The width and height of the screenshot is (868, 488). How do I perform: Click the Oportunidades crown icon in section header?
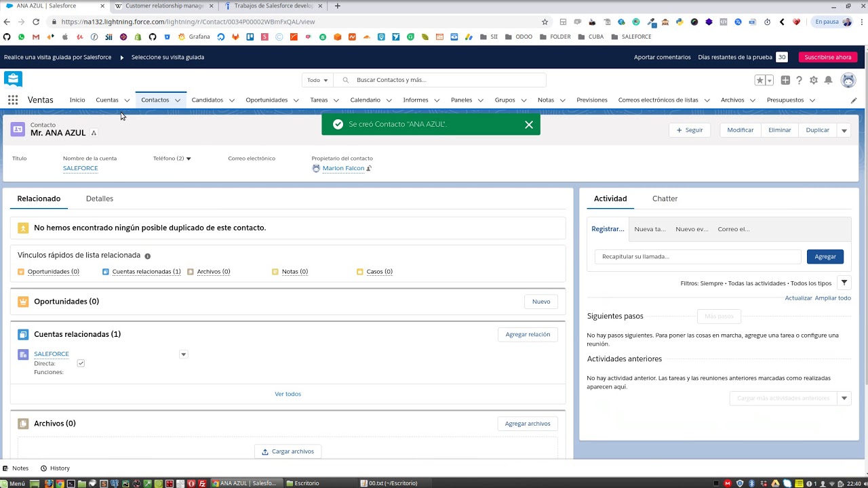pyautogui.click(x=23, y=302)
